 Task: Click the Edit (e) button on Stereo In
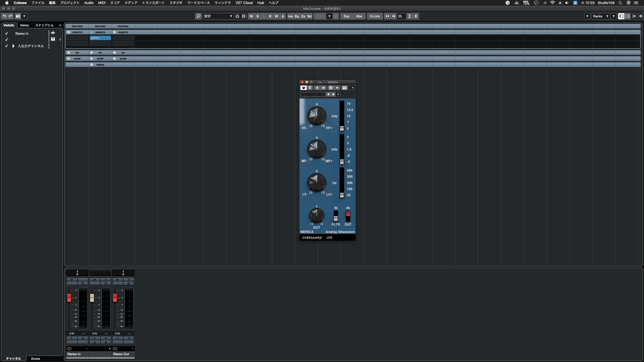point(83,283)
